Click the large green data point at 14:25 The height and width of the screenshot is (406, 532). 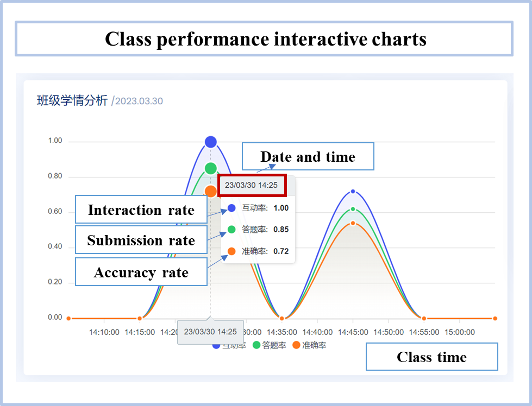[x=211, y=168]
